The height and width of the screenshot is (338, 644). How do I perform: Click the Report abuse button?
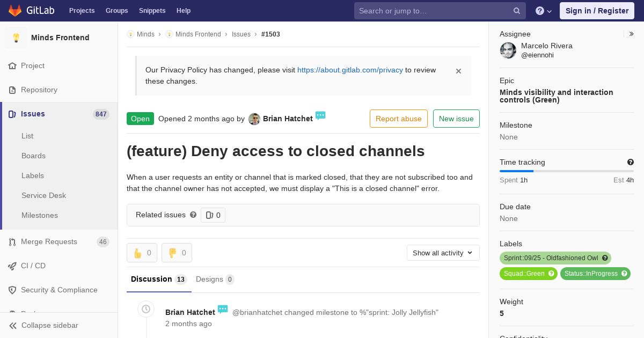tap(399, 119)
